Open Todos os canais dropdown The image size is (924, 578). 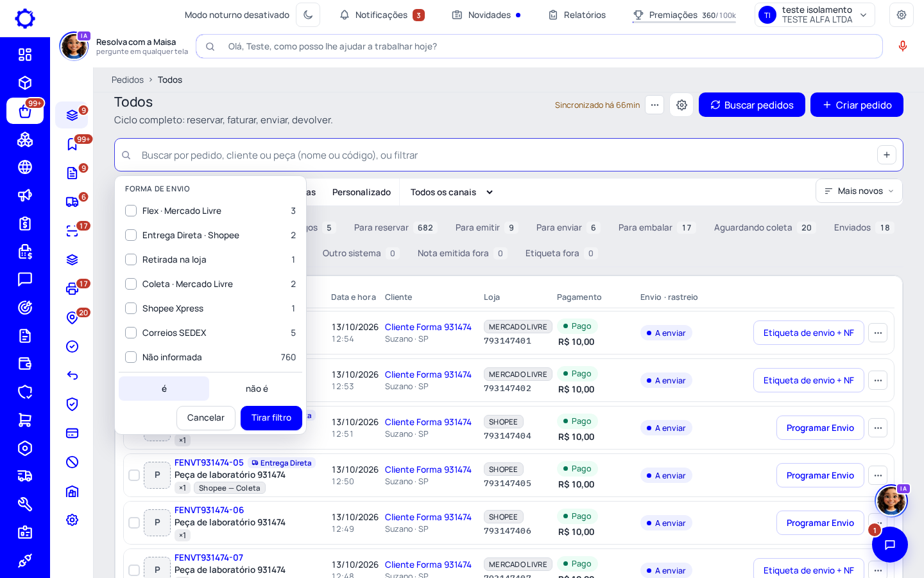coord(452,192)
